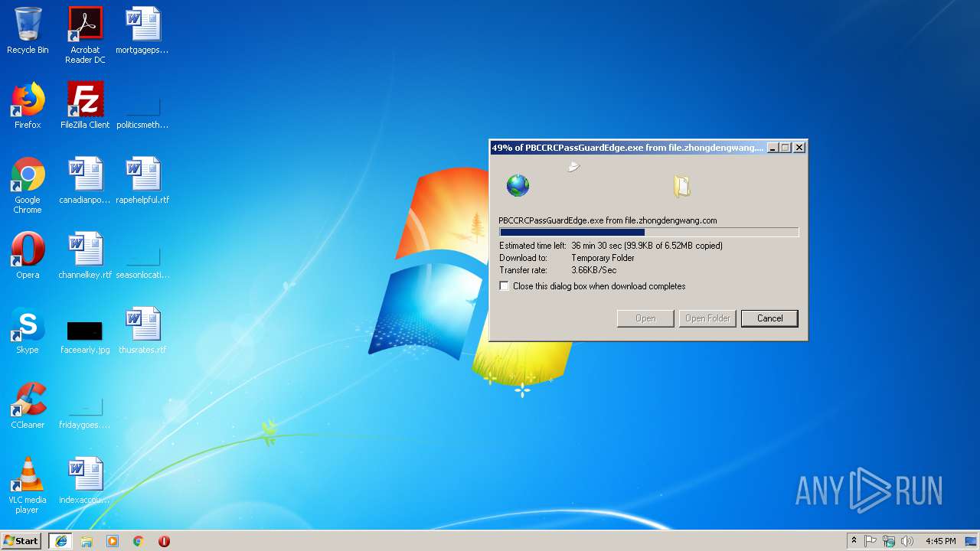980x551 pixels.
Task: Click the Open Folder button
Action: point(707,318)
